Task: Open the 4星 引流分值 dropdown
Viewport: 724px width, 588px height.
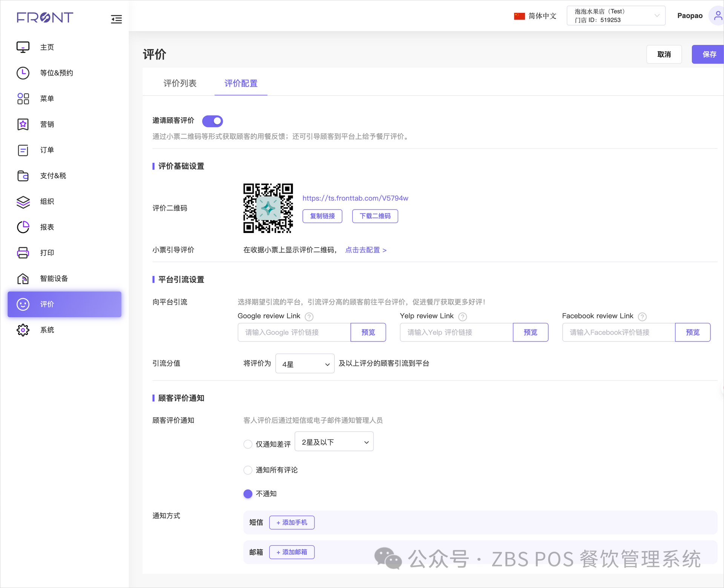Action: 305,364
